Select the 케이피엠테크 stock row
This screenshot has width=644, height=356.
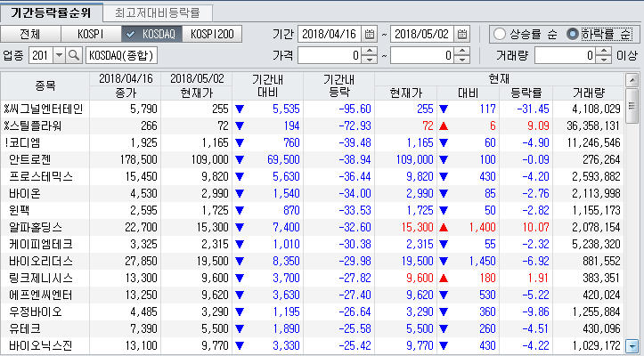click(x=312, y=245)
